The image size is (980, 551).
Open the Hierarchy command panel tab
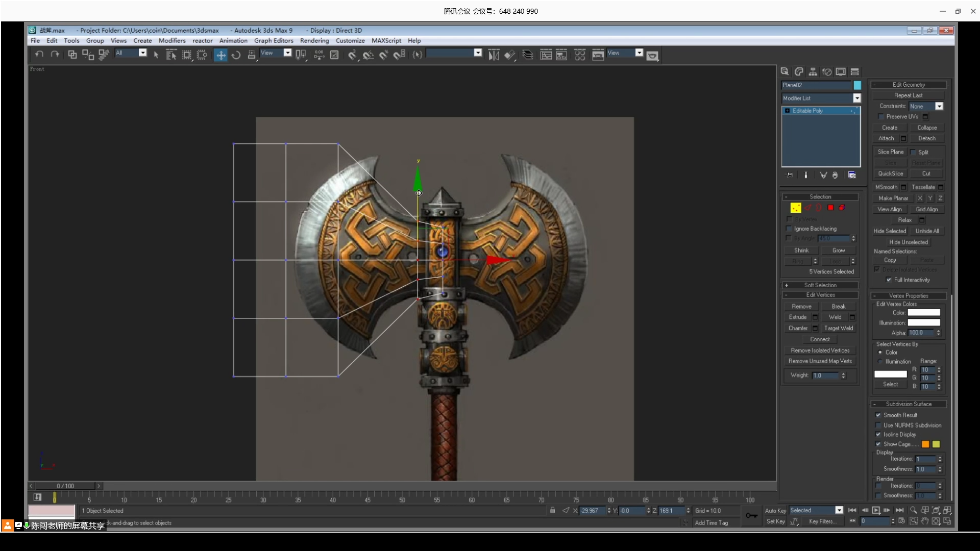[x=813, y=71]
